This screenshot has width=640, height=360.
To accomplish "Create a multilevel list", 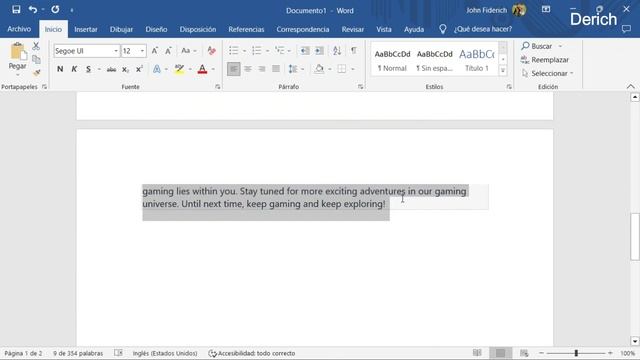I will point(280,51).
